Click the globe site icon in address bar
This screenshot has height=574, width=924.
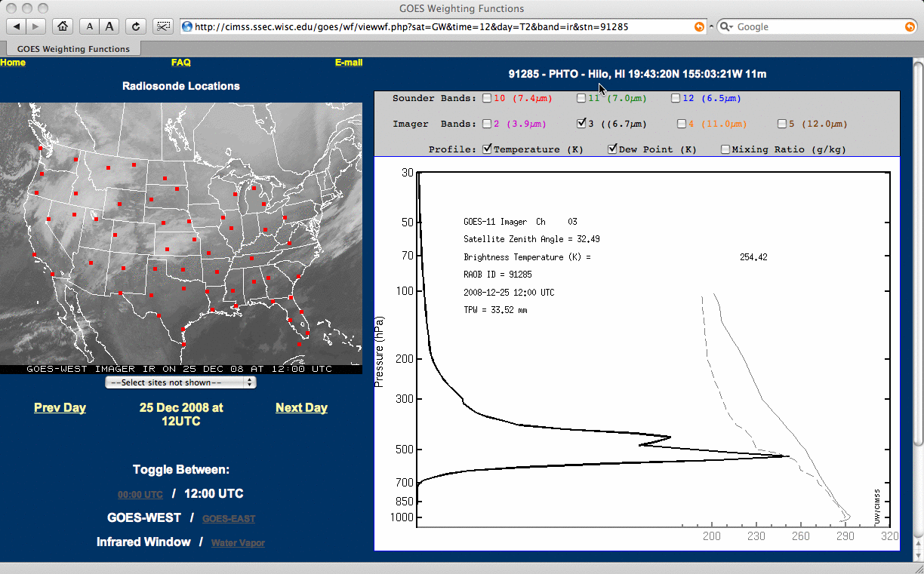pyautogui.click(x=187, y=26)
